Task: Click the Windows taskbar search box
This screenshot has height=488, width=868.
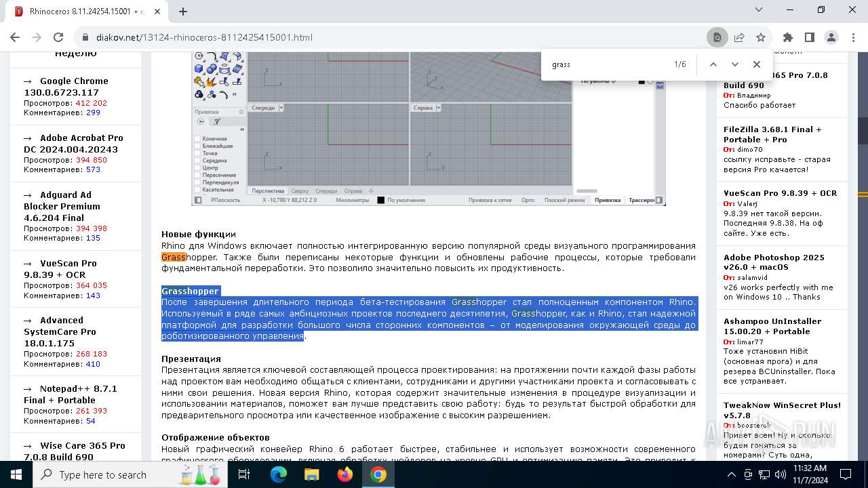Action: [x=129, y=474]
